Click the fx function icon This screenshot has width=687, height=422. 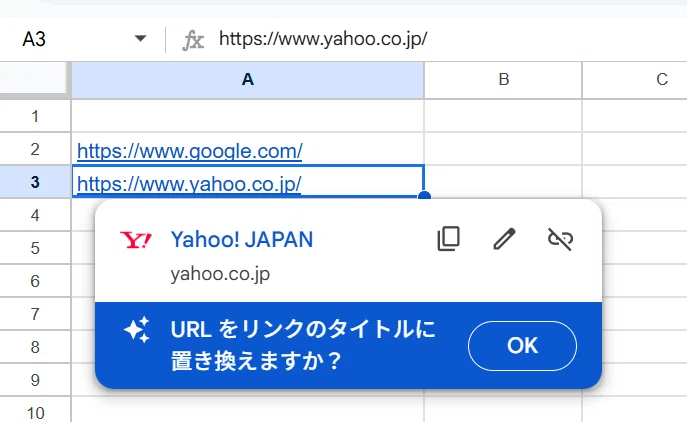click(193, 40)
